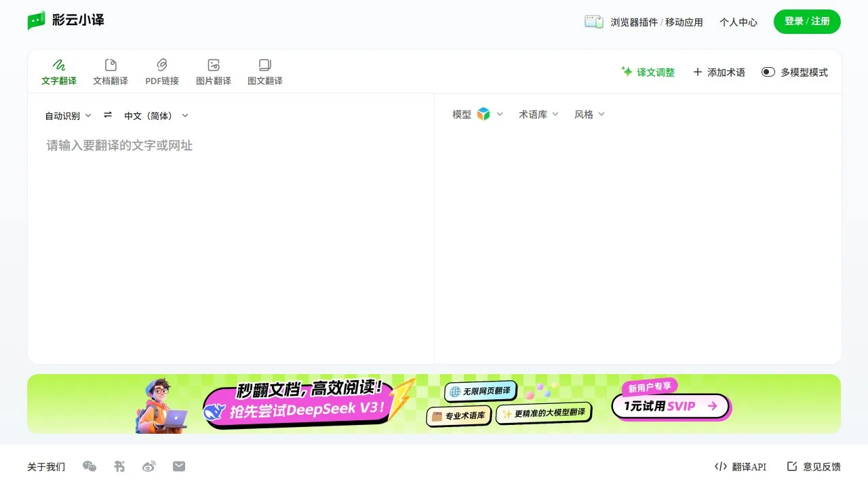Click the 更精准的大模型翻译 banner tag

(x=545, y=413)
